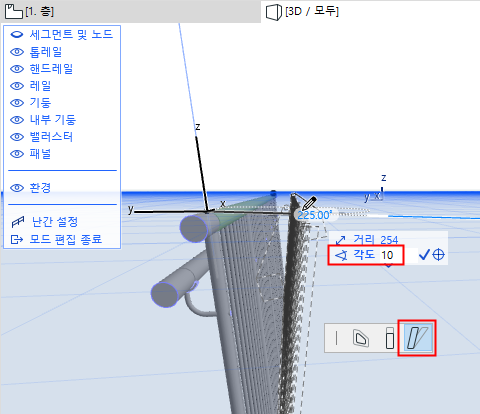Click 모드 편집 종료 to exit edit mode
The image size is (480, 414).
65,239
